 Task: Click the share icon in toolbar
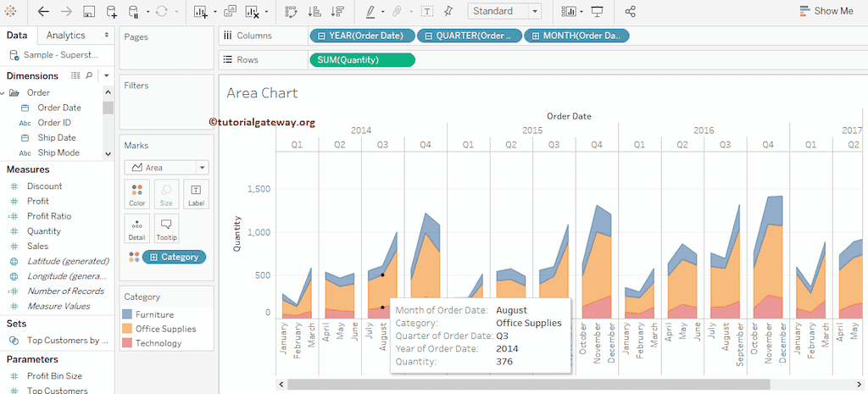click(x=630, y=12)
